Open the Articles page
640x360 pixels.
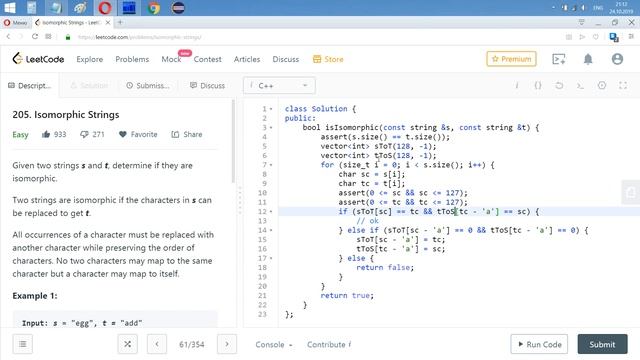[247, 59]
